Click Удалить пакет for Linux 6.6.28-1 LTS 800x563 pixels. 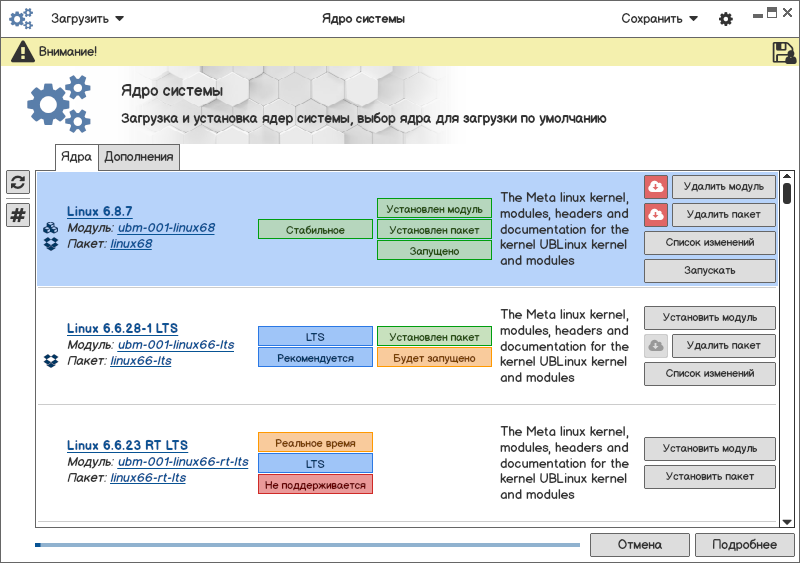point(723,346)
